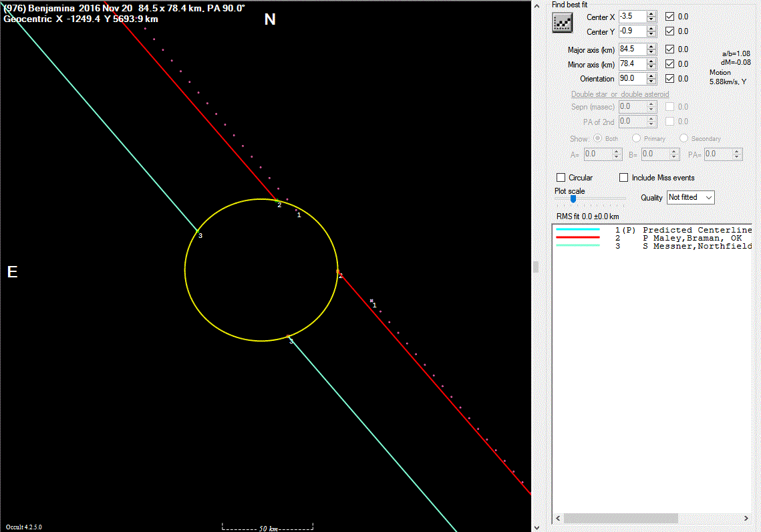Click the (976) Benjamina plot title

tap(124, 8)
